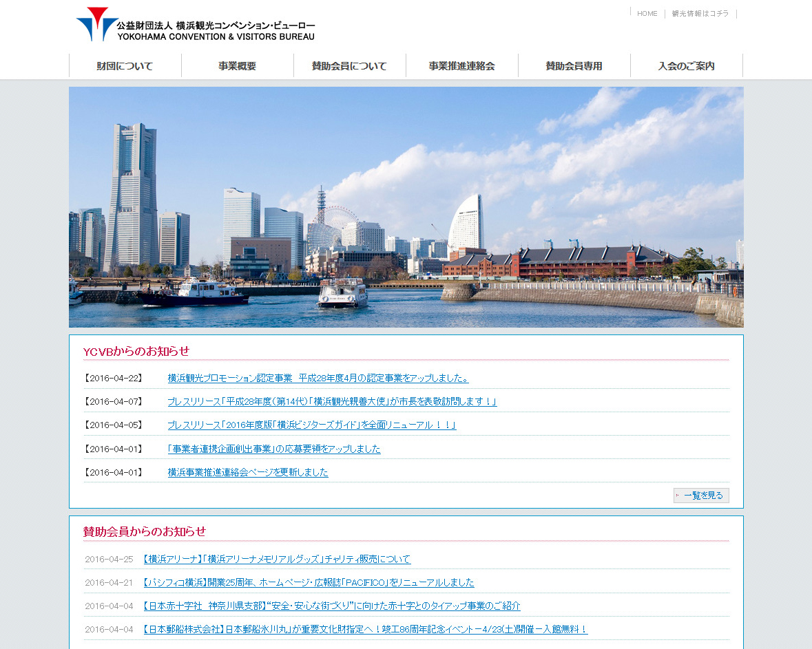Open the 財団について menu
This screenshot has width=812, height=649.
(125, 66)
